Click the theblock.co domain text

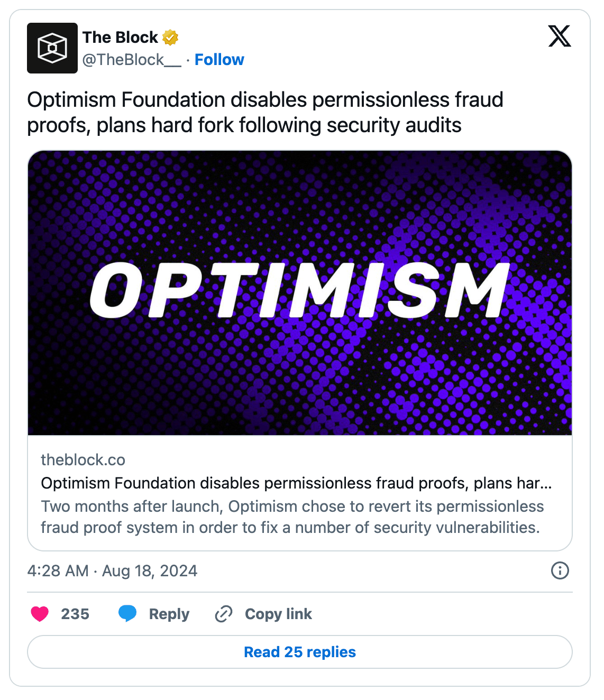click(83, 460)
